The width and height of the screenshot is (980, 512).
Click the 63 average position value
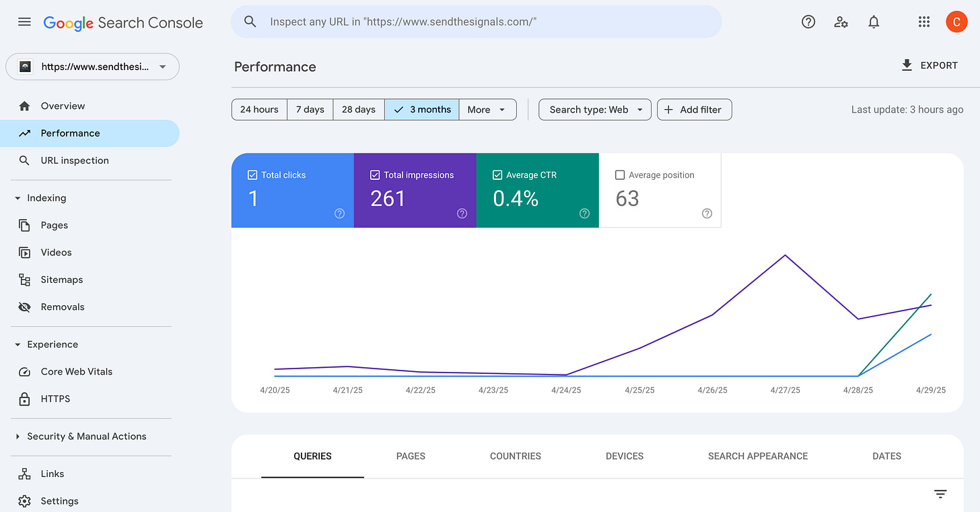coord(627,198)
